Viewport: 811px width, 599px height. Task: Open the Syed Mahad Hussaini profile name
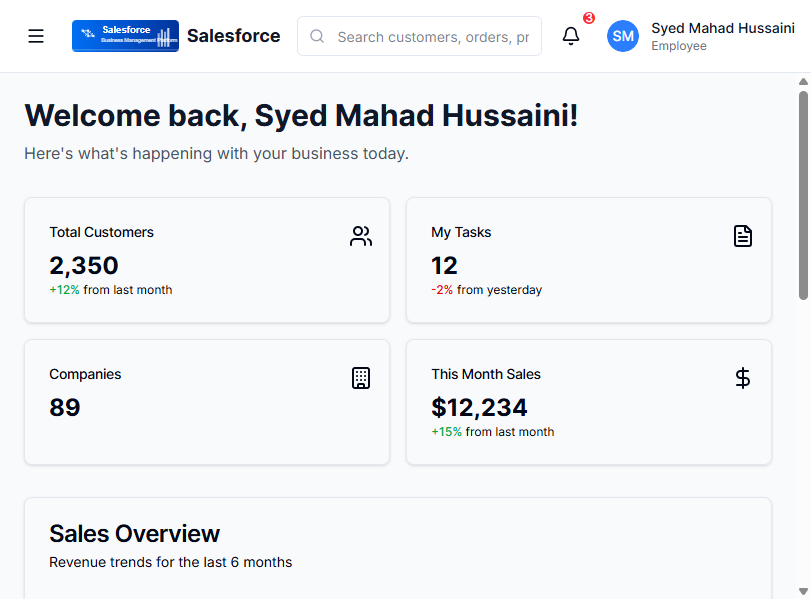[723, 28]
